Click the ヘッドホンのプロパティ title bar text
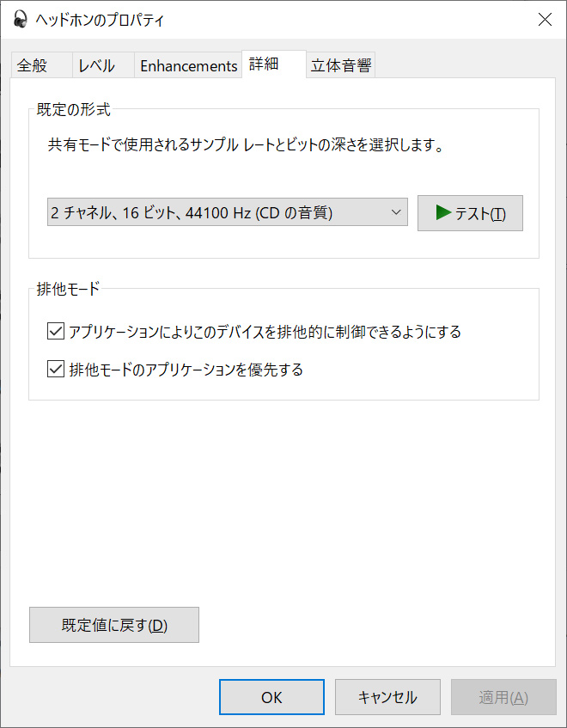Image resolution: width=567 pixels, height=728 pixels. (100, 20)
